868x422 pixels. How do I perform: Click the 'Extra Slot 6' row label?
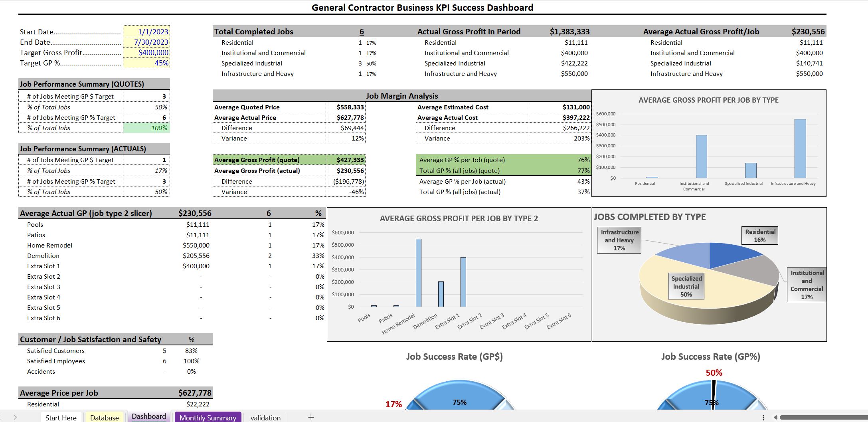click(43, 318)
